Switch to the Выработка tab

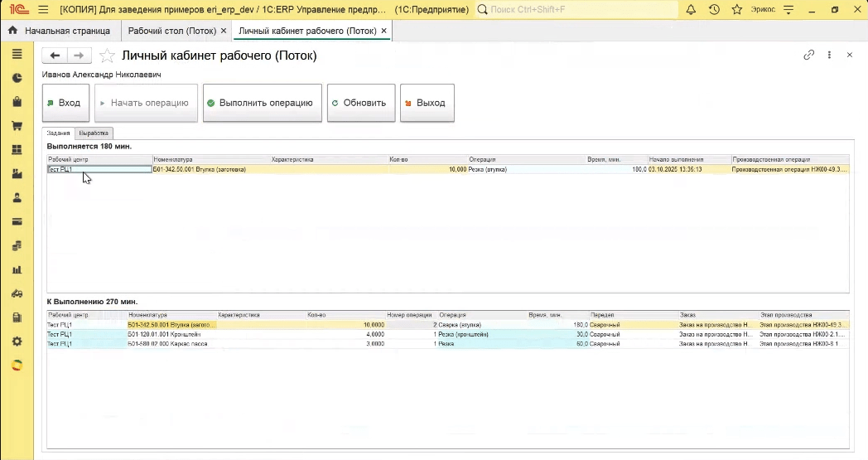click(x=94, y=133)
